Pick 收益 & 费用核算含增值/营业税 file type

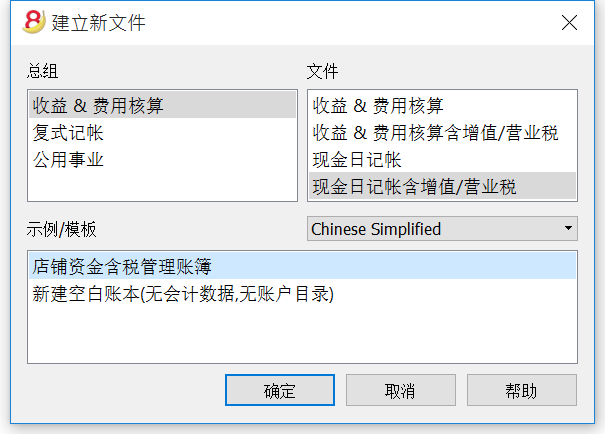click(x=442, y=132)
